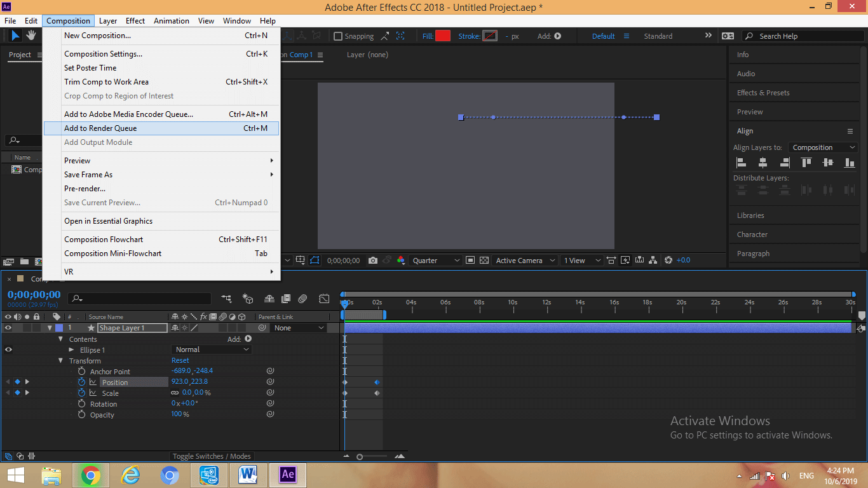Viewport: 868px width, 488px height.
Task: Enable Motion Blur icon in timeline header
Action: (302, 299)
